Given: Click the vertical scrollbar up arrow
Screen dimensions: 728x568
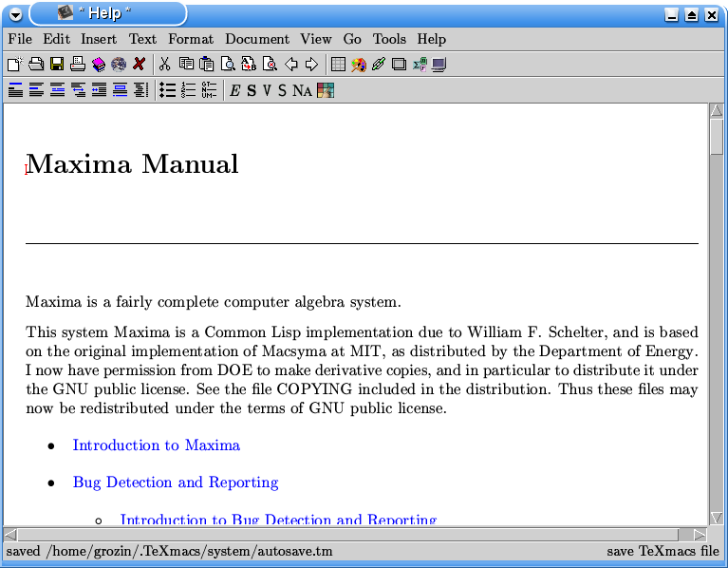Looking at the screenshot, I should click(717, 110).
